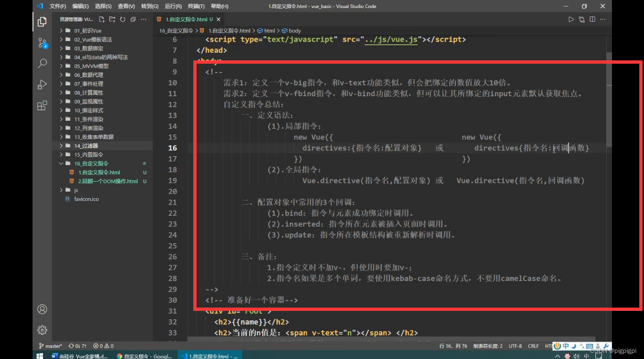Expand the 07_事件处理 folder
644x359 pixels.
[102, 84]
